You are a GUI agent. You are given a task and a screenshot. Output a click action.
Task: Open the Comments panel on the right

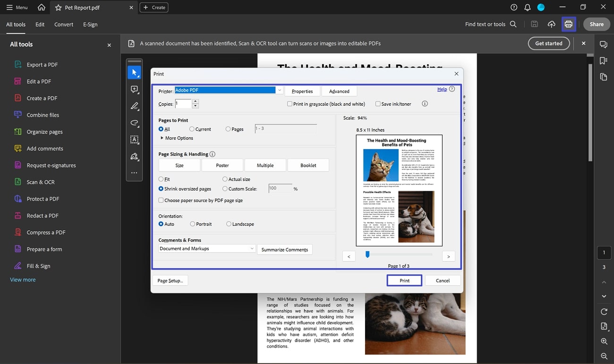(x=603, y=44)
